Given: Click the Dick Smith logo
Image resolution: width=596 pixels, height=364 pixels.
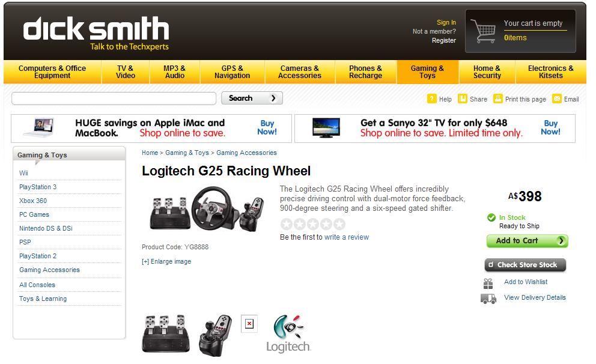Looking at the screenshot, I should 96,34.
